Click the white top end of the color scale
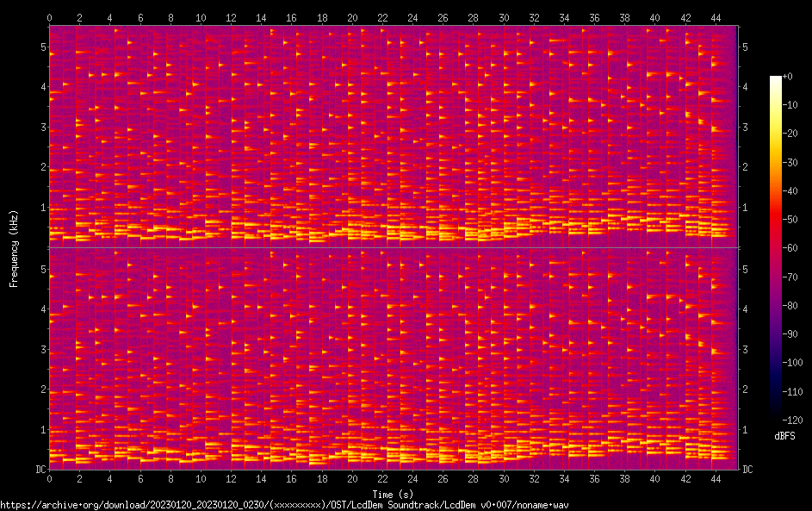Screen dimensions: 812x511 point(775,79)
